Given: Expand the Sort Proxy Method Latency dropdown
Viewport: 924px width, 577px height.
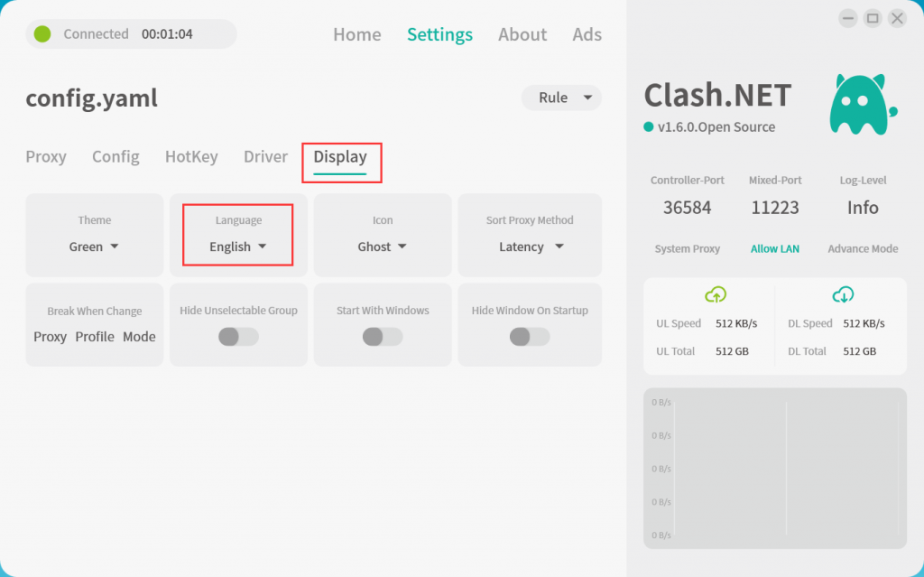Looking at the screenshot, I should [x=531, y=247].
